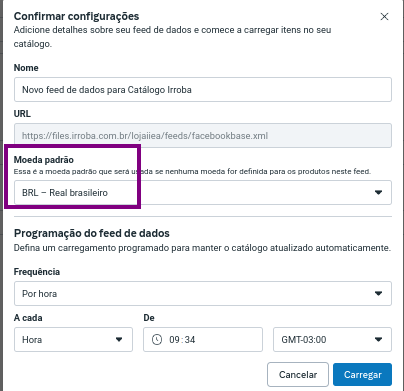Open the BRL – Real brasileiro currency selector

coord(203,192)
